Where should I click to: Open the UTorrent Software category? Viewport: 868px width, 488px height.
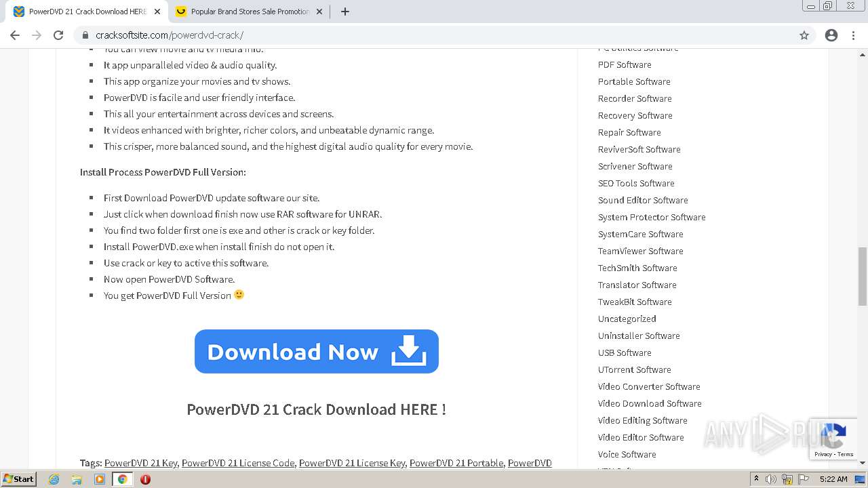tap(635, 369)
